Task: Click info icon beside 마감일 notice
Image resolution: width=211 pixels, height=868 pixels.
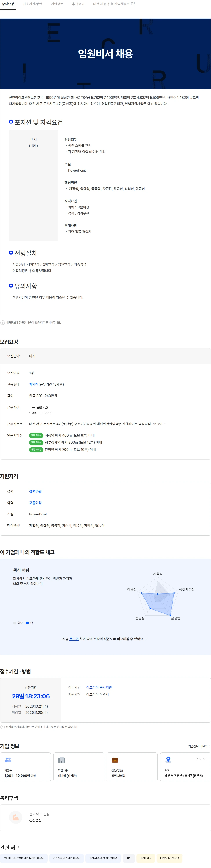Action: (3, 727)
